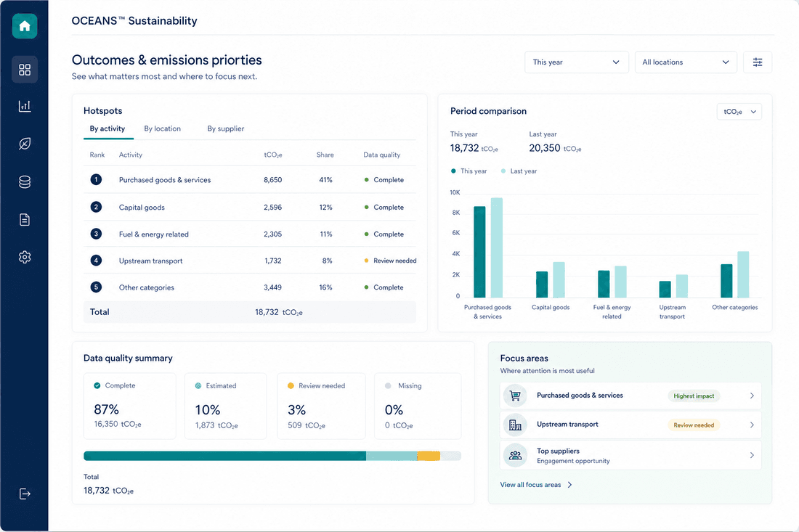Click the Review needed badge in Focus areas
The height and width of the screenshot is (532, 799).
pyautogui.click(x=694, y=425)
